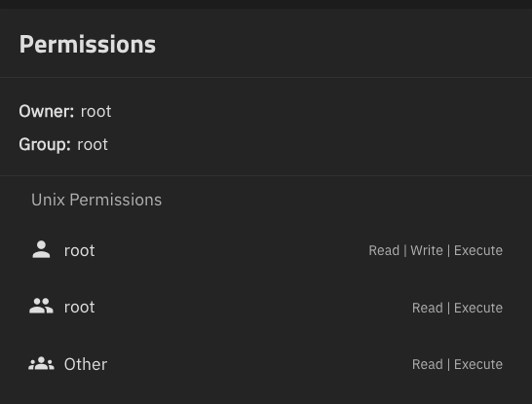The height and width of the screenshot is (404, 532).
Task: Click Execute in group root permissions
Action: [478, 308]
